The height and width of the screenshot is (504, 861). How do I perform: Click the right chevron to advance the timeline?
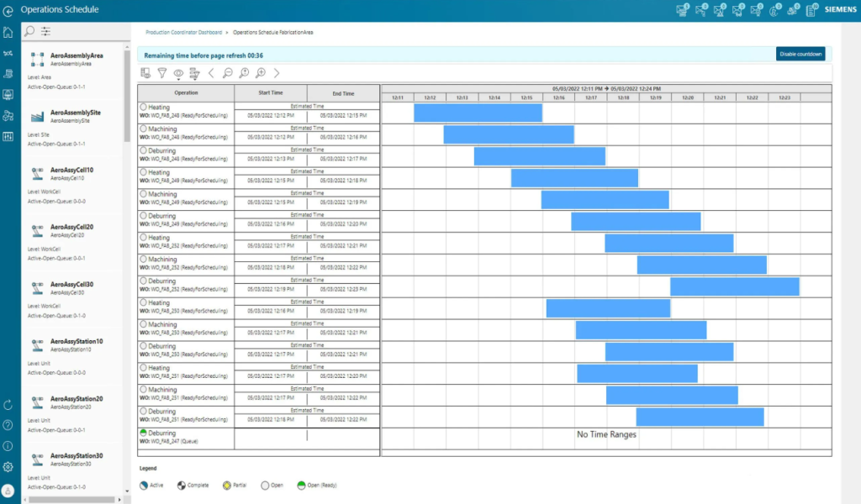(277, 73)
